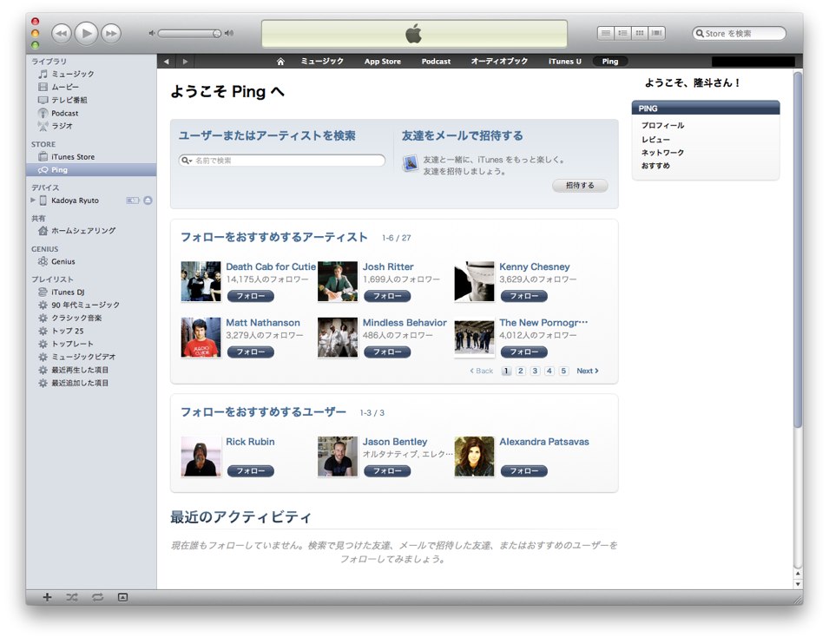The height and width of the screenshot is (644, 829).
Task: Go to page 5 of recommended artists
Action: 563,371
